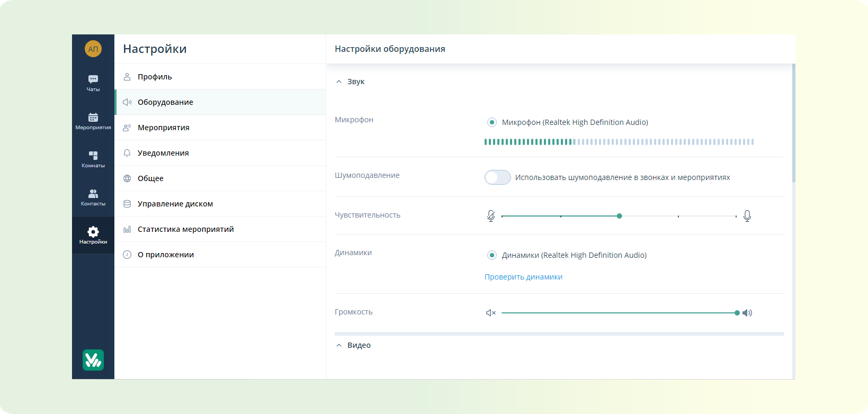Collapse the Звук section
The width and height of the screenshot is (868, 414).
coord(339,82)
